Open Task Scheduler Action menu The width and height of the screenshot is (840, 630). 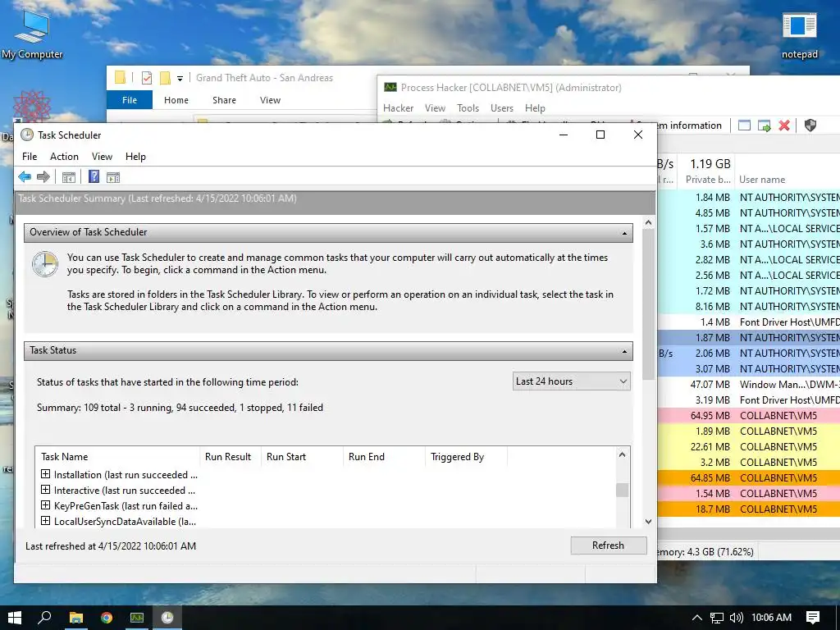coord(64,157)
